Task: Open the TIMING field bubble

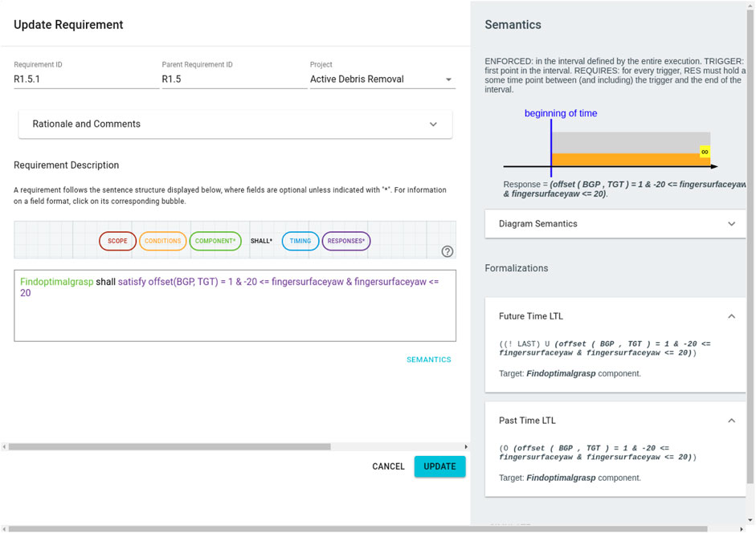Action: click(300, 241)
